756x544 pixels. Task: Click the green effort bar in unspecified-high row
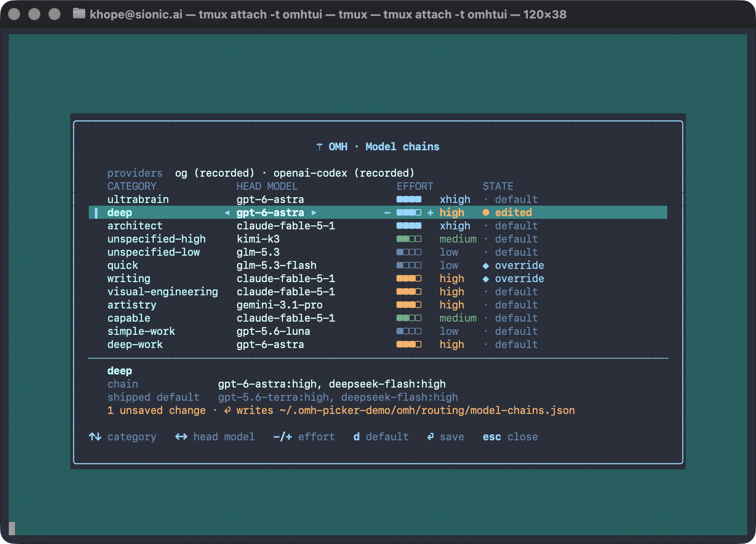point(409,239)
